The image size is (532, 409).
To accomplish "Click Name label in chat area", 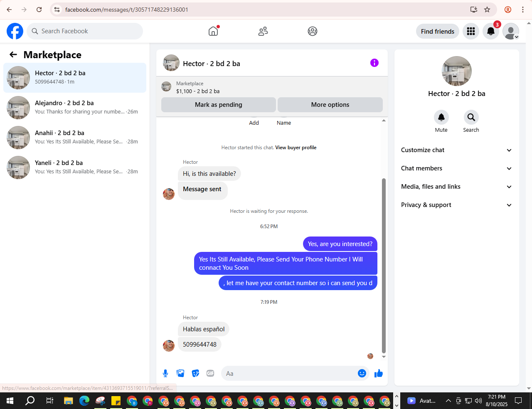I will tap(284, 123).
